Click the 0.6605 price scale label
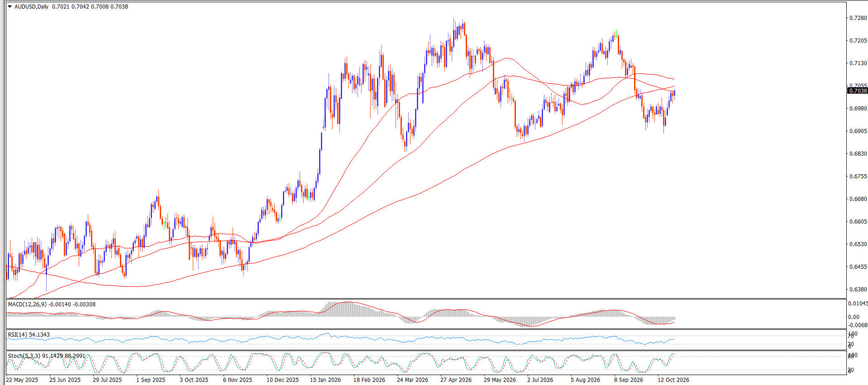Viewport: 868px width, 385px height. 858,222
